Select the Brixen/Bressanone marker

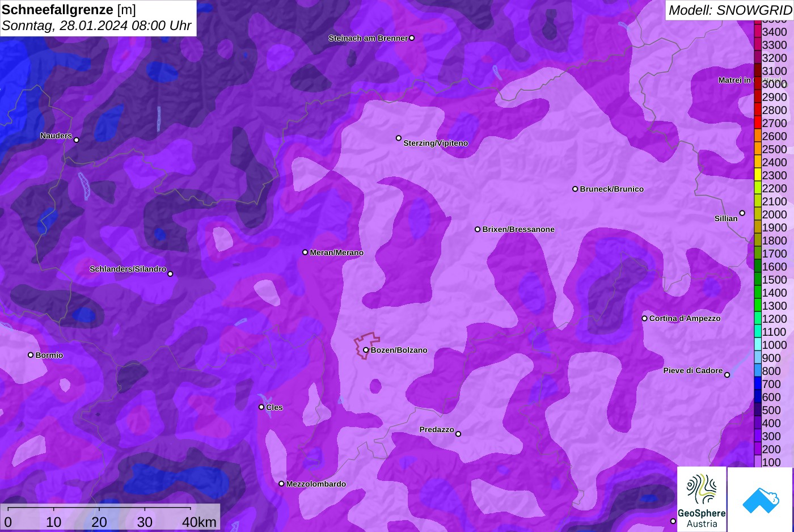click(x=478, y=229)
